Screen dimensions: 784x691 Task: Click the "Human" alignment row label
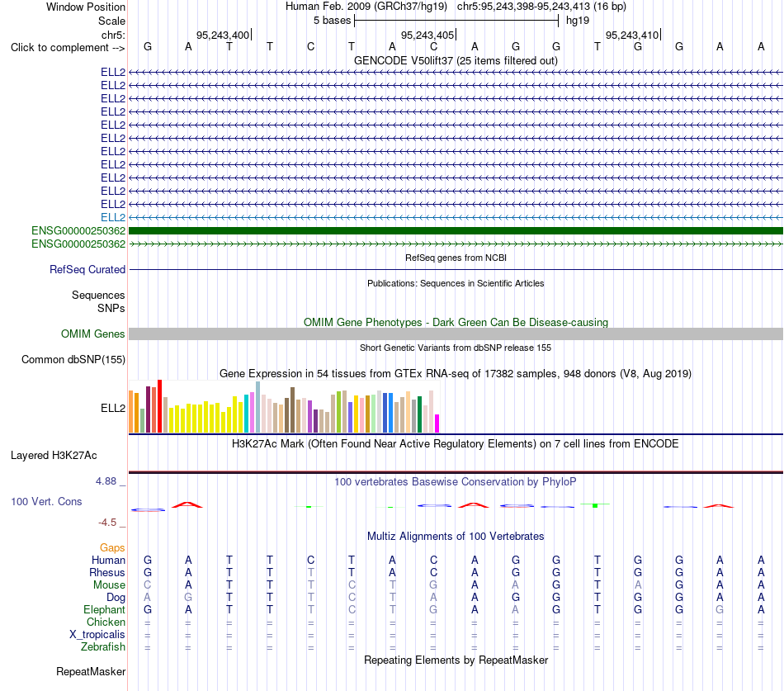[x=108, y=561]
